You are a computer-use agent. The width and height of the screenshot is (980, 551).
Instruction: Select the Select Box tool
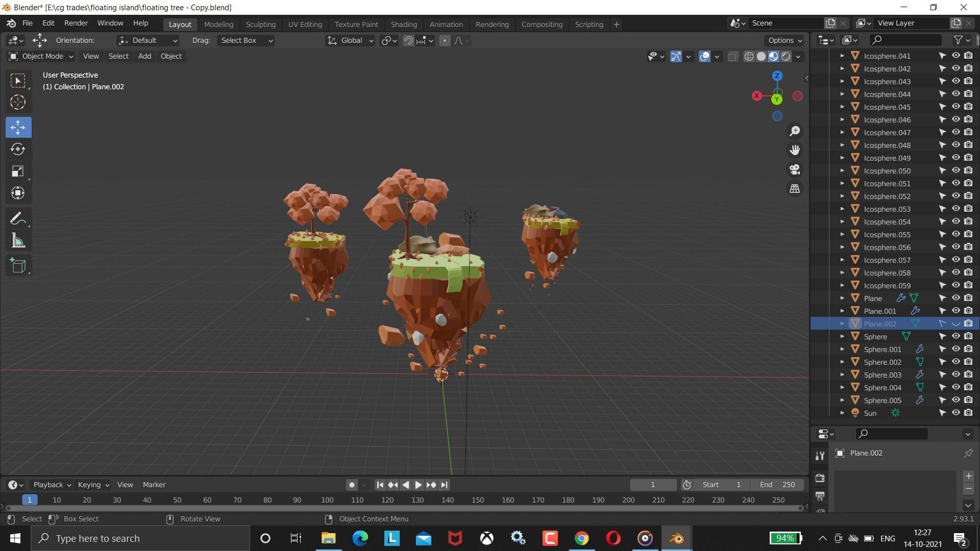click(x=18, y=81)
